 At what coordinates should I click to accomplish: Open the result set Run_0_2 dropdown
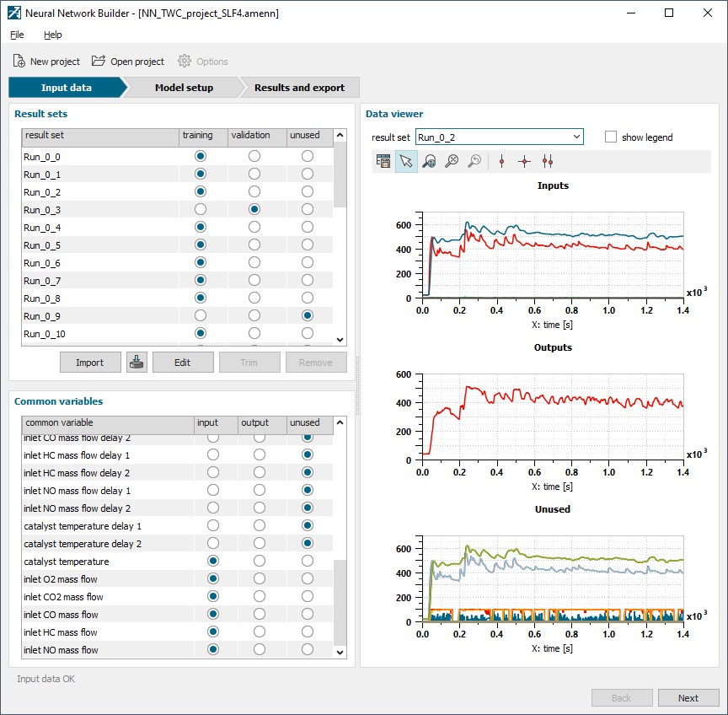(499, 137)
